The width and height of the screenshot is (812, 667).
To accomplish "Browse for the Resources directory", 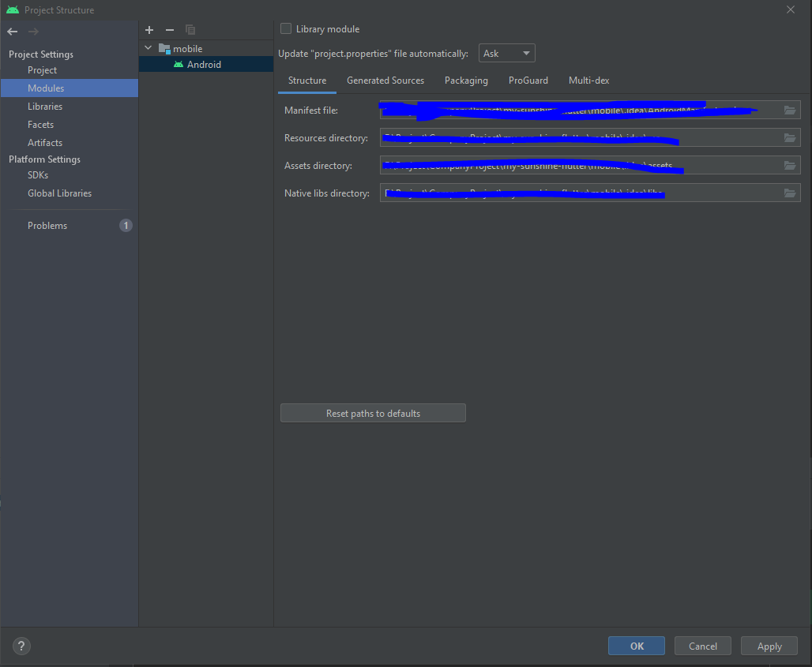I will click(x=789, y=137).
